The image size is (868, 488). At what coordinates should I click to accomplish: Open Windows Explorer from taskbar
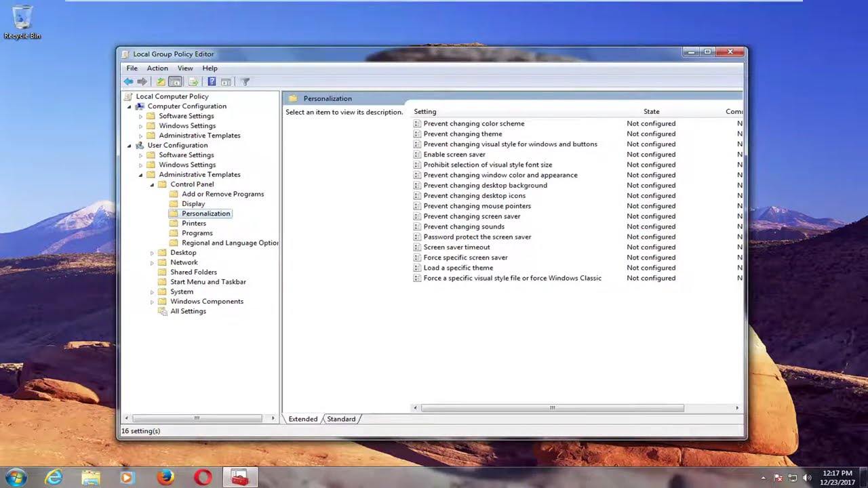pyautogui.click(x=91, y=478)
